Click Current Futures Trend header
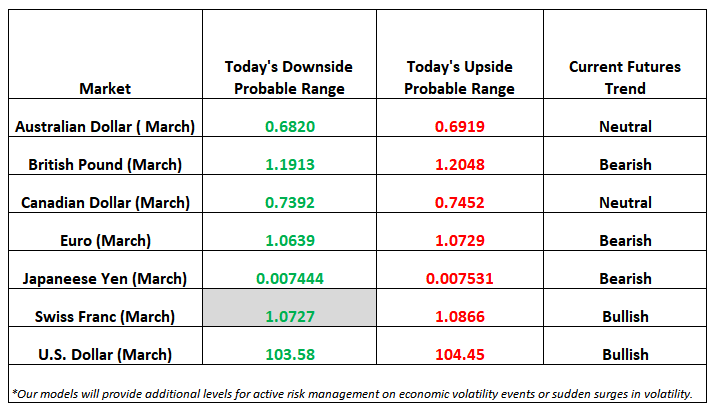717x413 pixels. point(625,77)
